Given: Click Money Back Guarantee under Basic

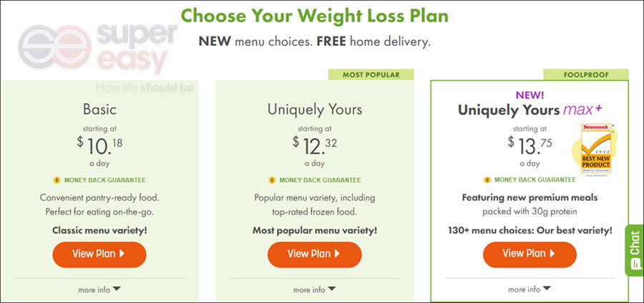Looking at the screenshot, I should tap(104, 180).
